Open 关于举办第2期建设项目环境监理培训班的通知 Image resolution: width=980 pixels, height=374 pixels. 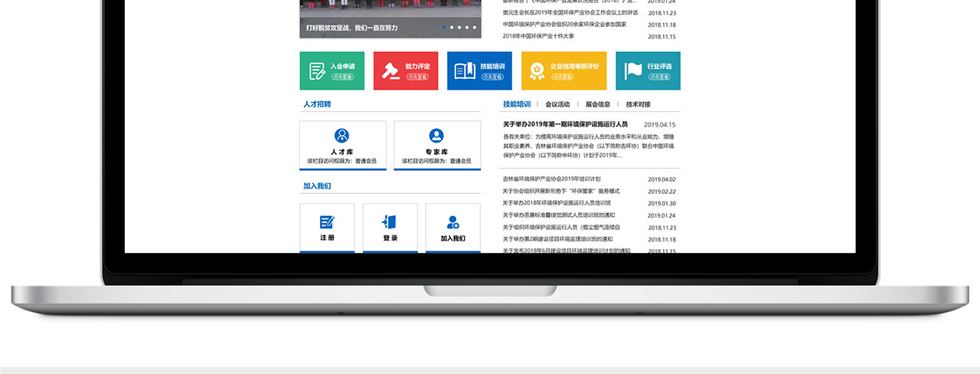(557, 239)
